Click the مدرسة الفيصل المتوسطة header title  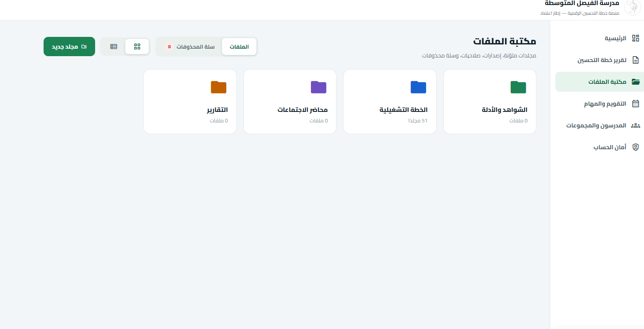click(582, 3)
